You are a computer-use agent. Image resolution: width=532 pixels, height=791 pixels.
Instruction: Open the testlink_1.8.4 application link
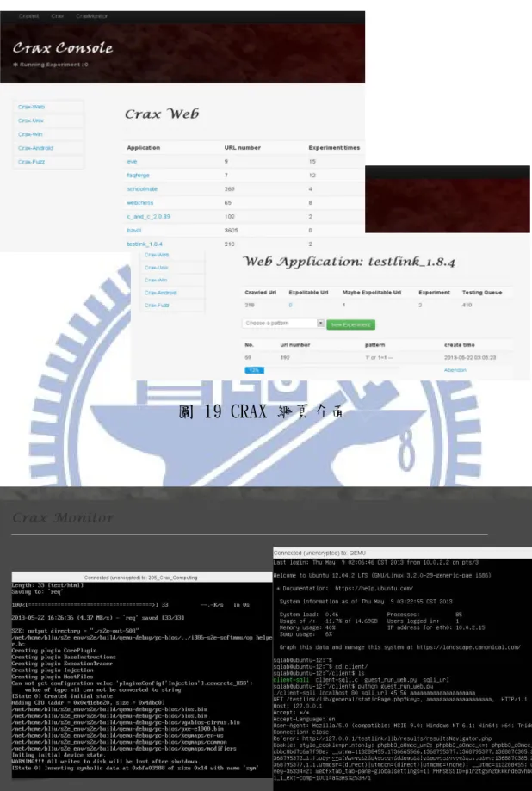tap(145, 244)
